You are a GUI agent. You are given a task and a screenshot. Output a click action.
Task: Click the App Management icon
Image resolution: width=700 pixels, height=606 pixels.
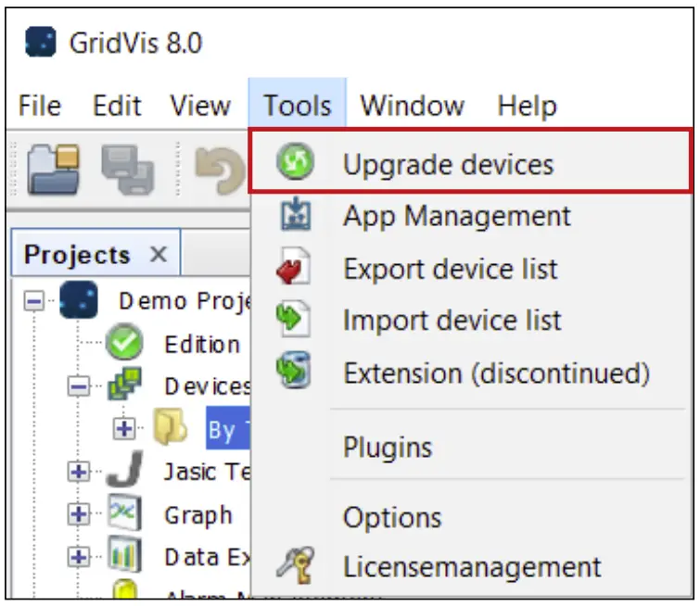point(296,216)
